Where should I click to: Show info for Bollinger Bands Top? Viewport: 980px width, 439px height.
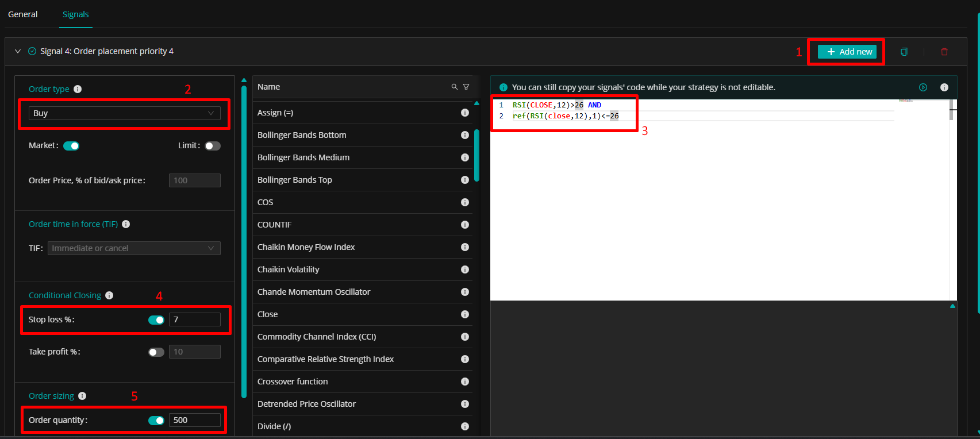pos(465,180)
